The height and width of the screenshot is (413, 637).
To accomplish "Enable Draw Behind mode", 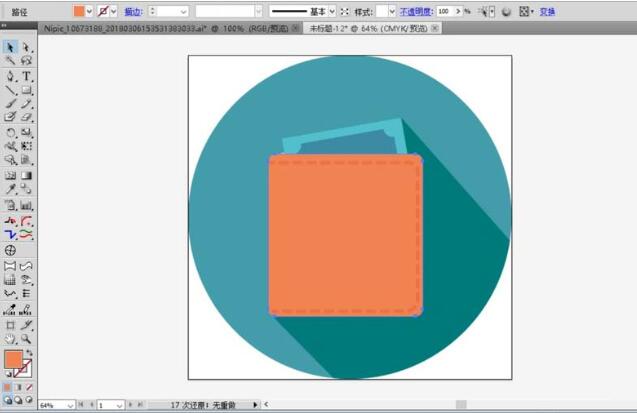I will coord(18,400).
